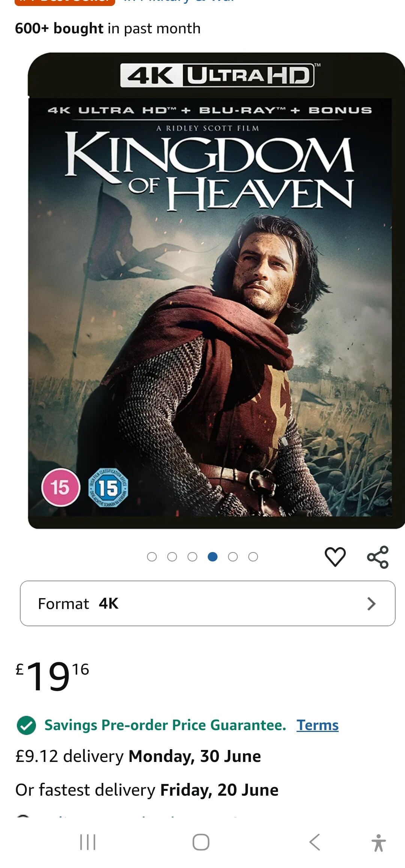Image resolution: width=405 pixels, height=868 pixels.
Task: Tap the chevron in the Format box
Action: 371,604
